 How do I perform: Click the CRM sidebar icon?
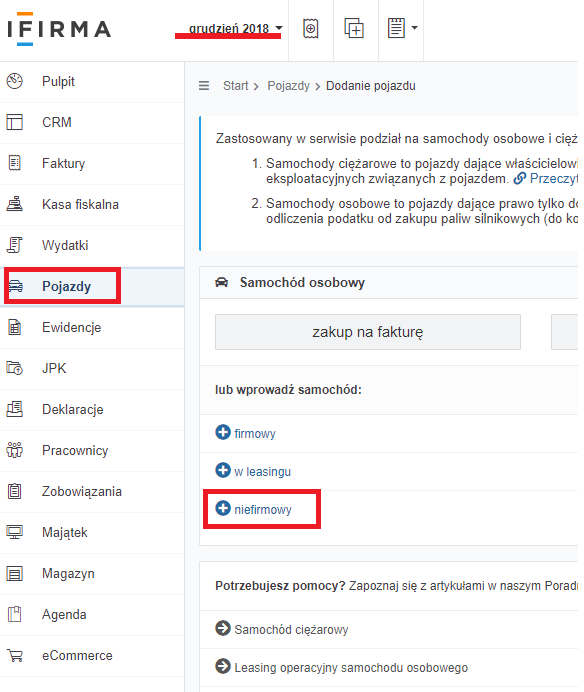(x=15, y=122)
